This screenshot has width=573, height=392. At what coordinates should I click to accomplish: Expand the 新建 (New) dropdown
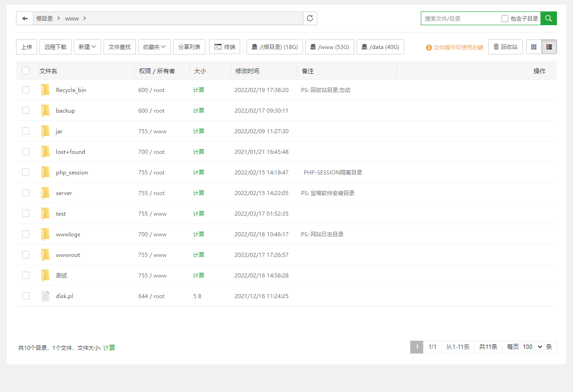[87, 47]
